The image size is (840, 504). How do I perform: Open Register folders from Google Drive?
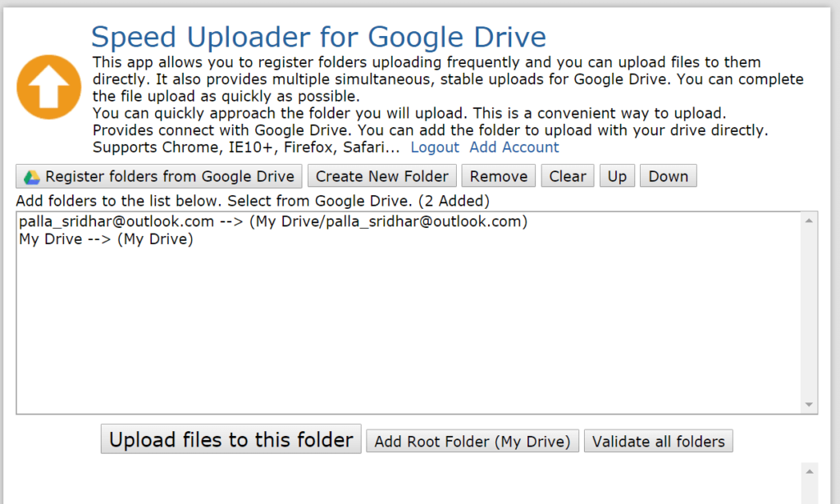coord(159,176)
